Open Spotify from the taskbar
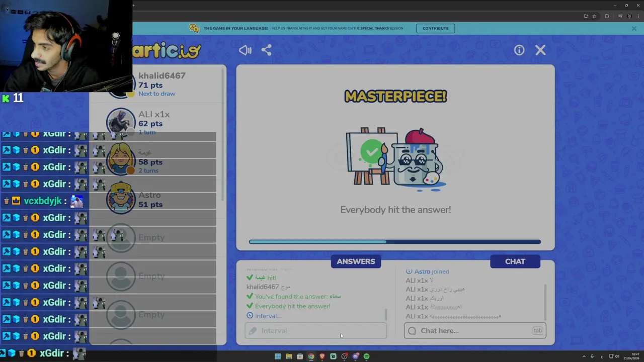644x362 pixels. pyautogui.click(x=366, y=356)
